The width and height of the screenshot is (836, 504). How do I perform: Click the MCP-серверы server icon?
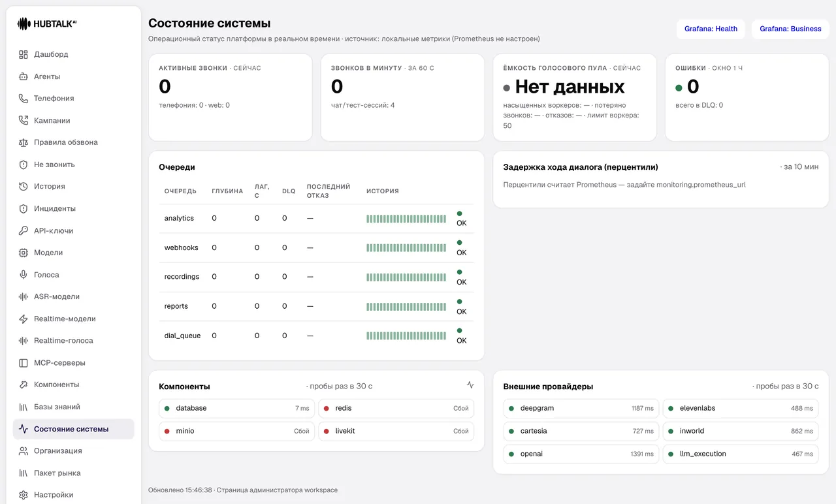(24, 363)
